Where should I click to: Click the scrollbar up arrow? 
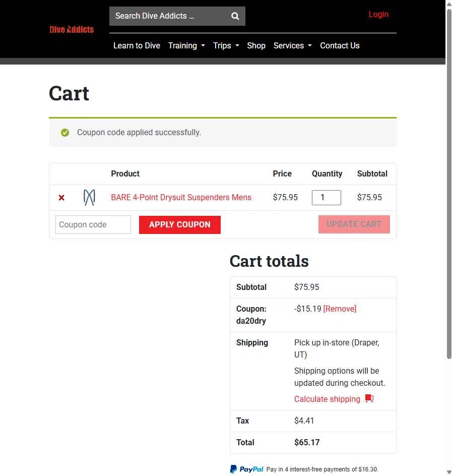point(449,4)
